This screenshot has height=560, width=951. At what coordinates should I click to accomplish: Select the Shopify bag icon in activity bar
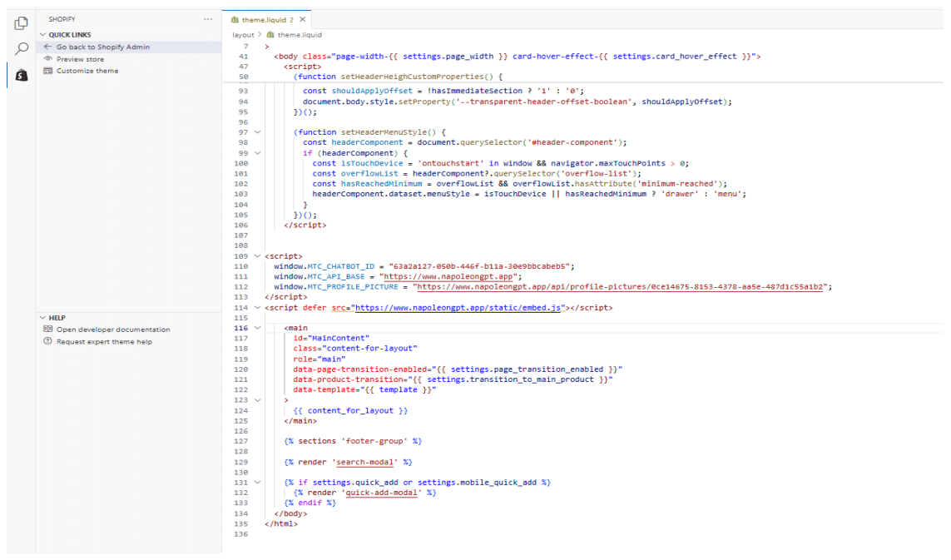coord(21,75)
